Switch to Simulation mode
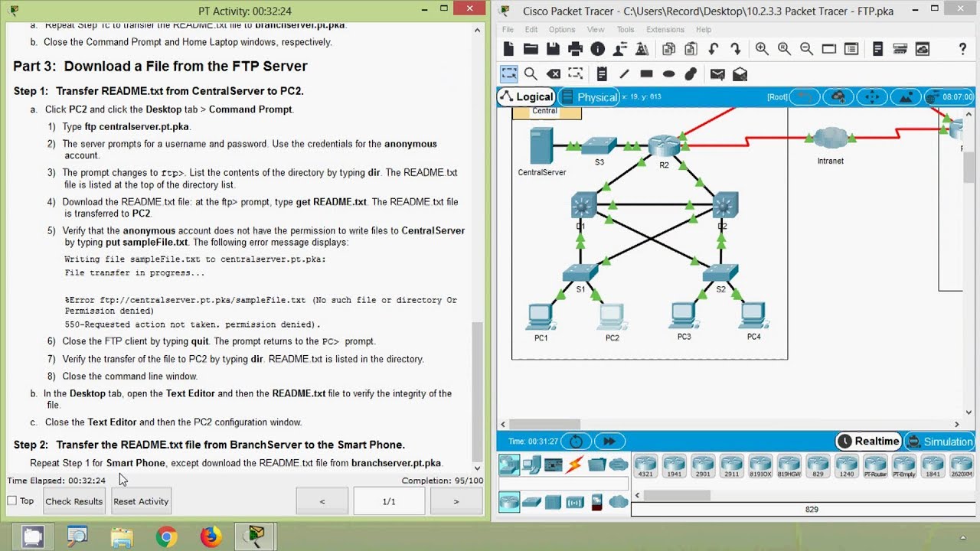The height and width of the screenshot is (551, 980). coord(939,442)
